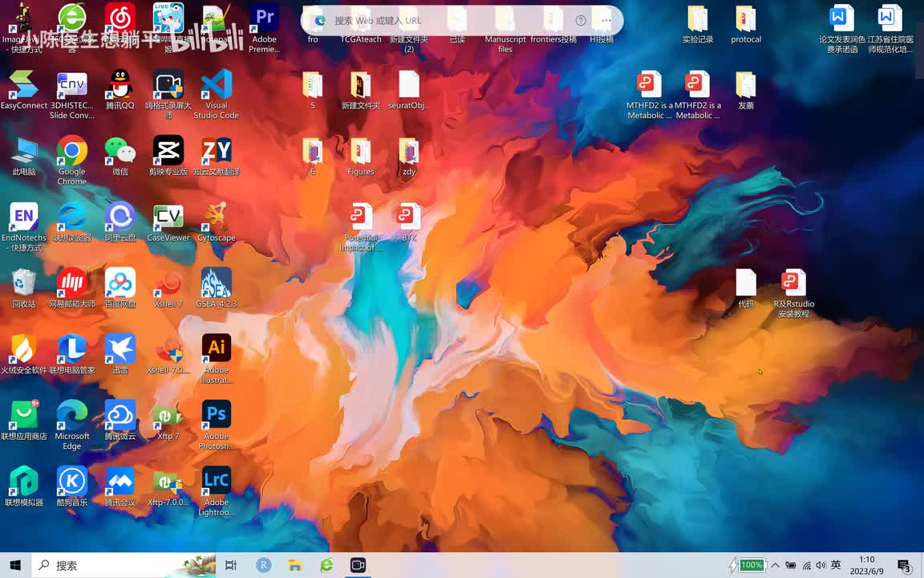Open Adobe Photoshop desktop shortcut
The width and height of the screenshot is (924, 578).
[217, 425]
